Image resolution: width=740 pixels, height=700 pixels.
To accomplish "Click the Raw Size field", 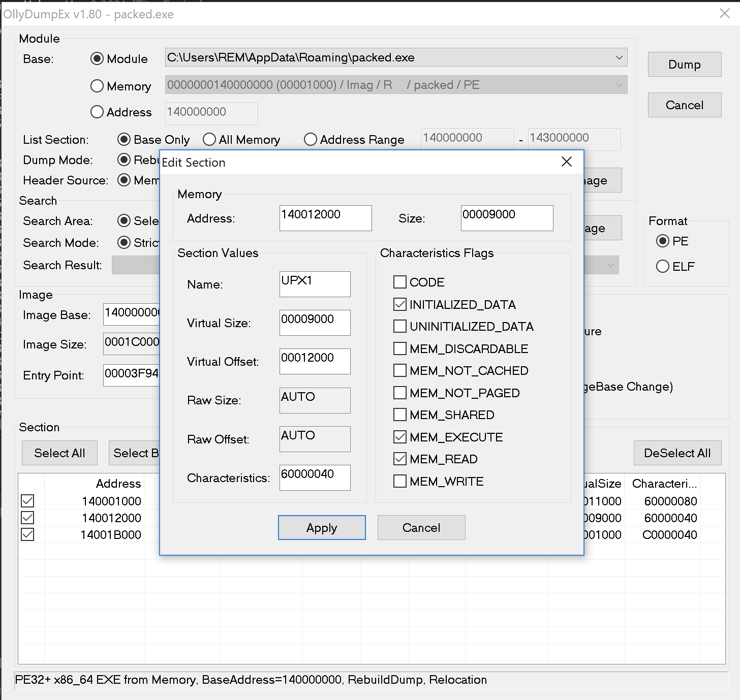I will [x=315, y=400].
